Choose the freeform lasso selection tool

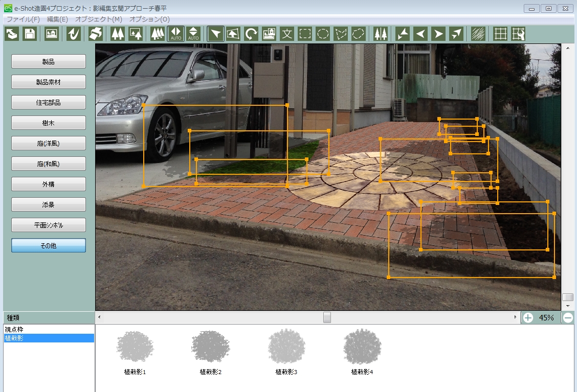coord(359,34)
